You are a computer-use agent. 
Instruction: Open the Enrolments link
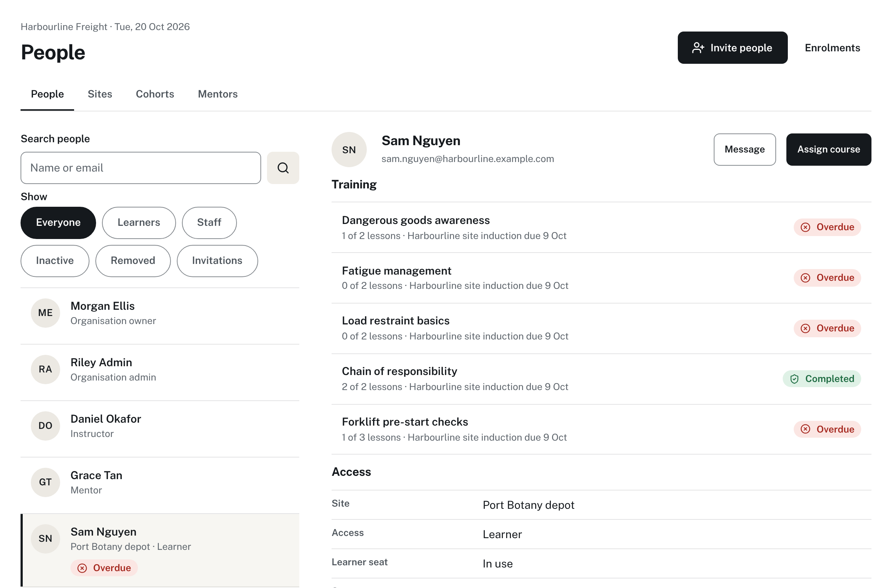tap(832, 48)
